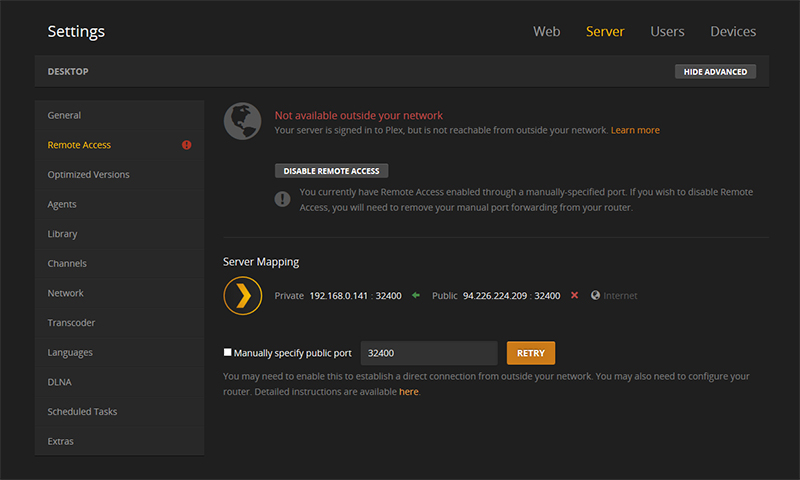Click the DESKTOP server name label

pyautogui.click(x=68, y=71)
